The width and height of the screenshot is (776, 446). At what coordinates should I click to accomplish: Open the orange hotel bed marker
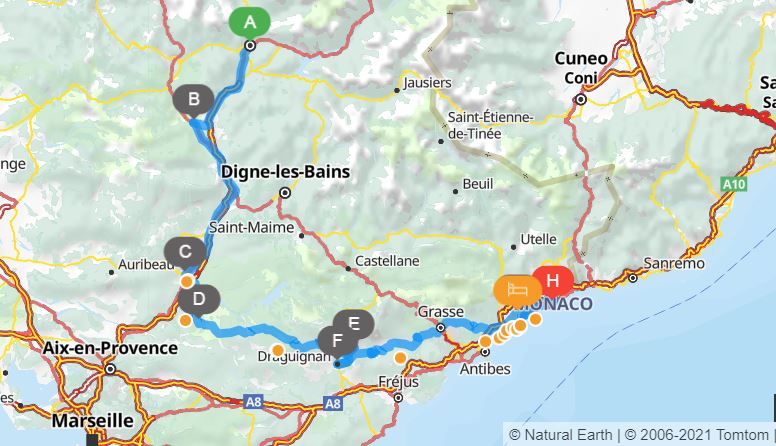(518, 289)
